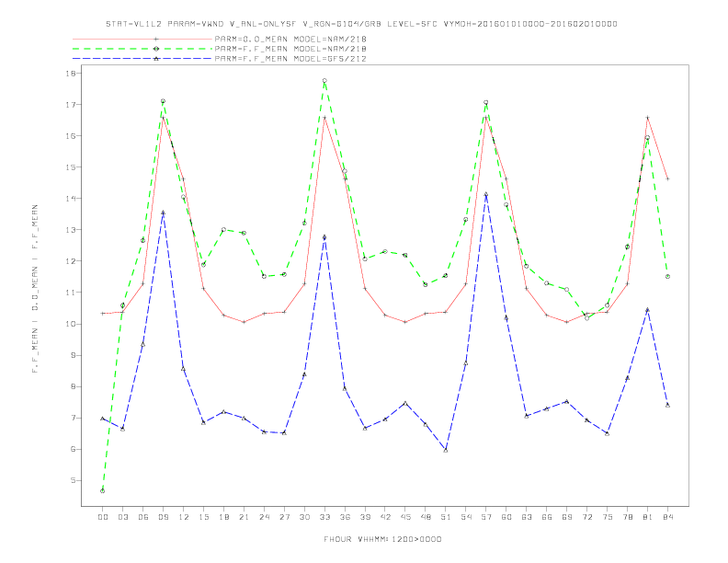Image resolution: width=728 pixels, height=563 pixels.
Task: Click y-axis tick label 11
Action: 73,293
